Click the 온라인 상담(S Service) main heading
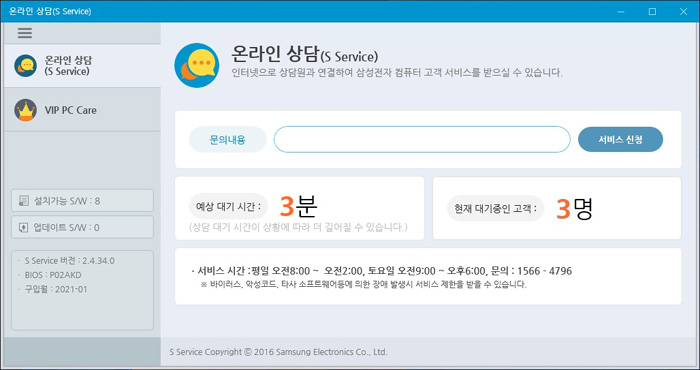This screenshot has width=700, height=370. pos(304,55)
